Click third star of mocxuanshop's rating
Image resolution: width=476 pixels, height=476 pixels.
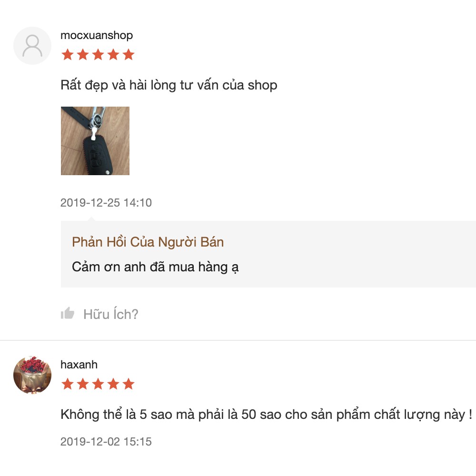click(x=98, y=55)
